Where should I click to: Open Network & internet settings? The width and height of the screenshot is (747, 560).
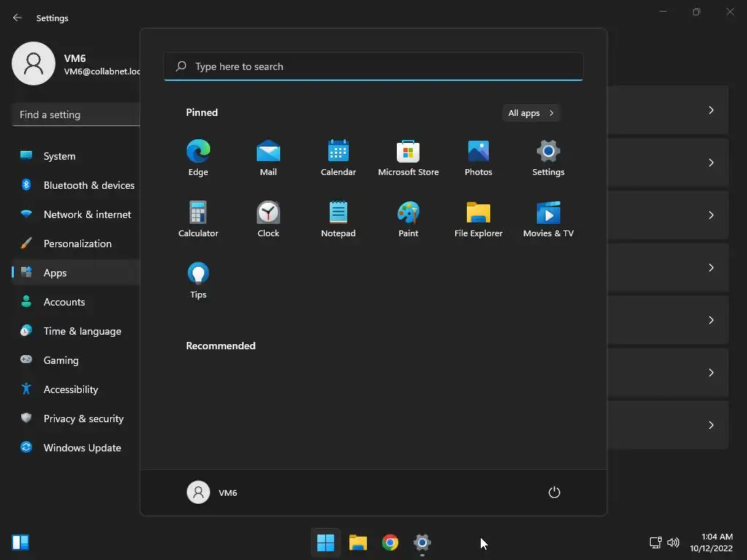[76, 214]
